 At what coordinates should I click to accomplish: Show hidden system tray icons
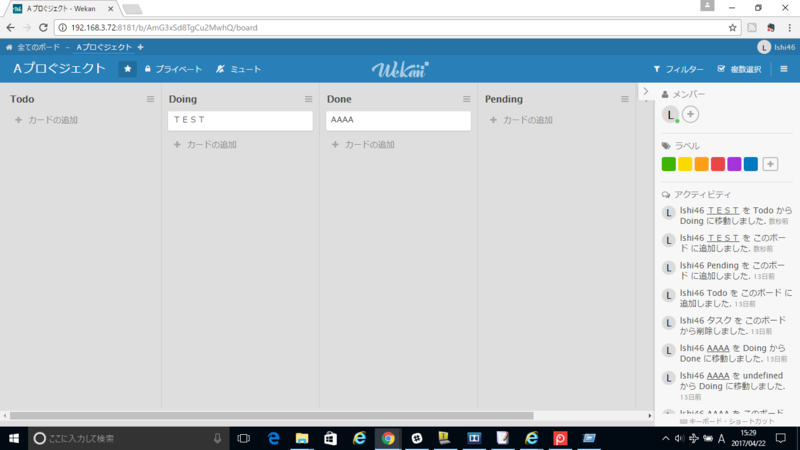(665, 438)
